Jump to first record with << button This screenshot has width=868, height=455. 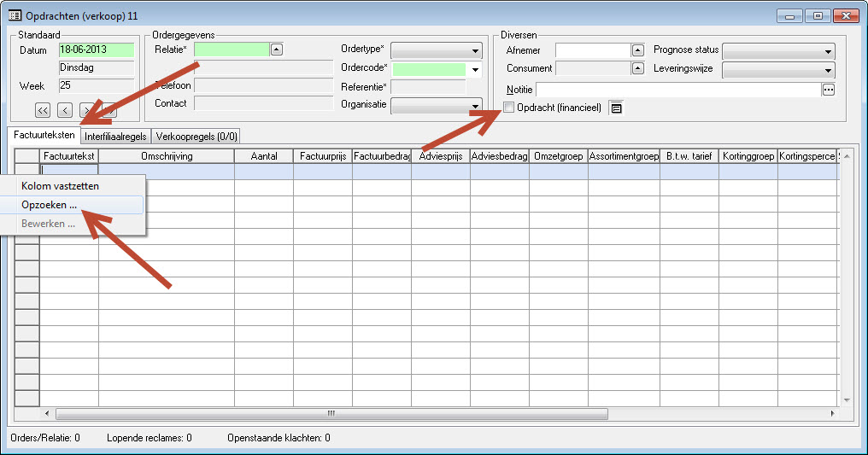click(x=43, y=110)
